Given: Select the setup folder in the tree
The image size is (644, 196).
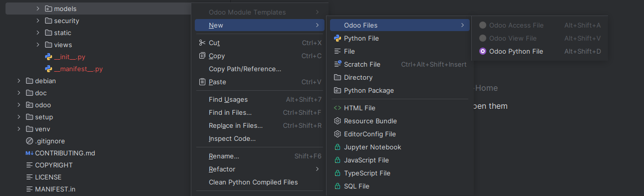Looking at the screenshot, I should [x=99, y=117].
